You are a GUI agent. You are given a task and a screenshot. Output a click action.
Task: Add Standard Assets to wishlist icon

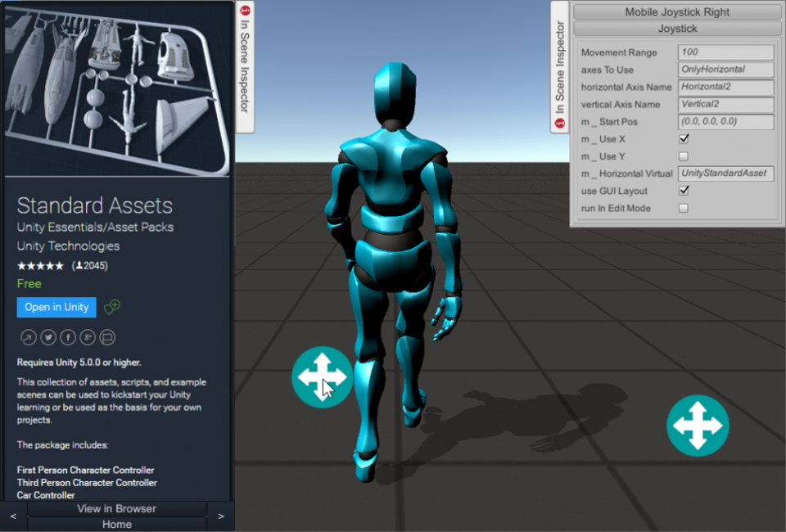coord(112,307)
